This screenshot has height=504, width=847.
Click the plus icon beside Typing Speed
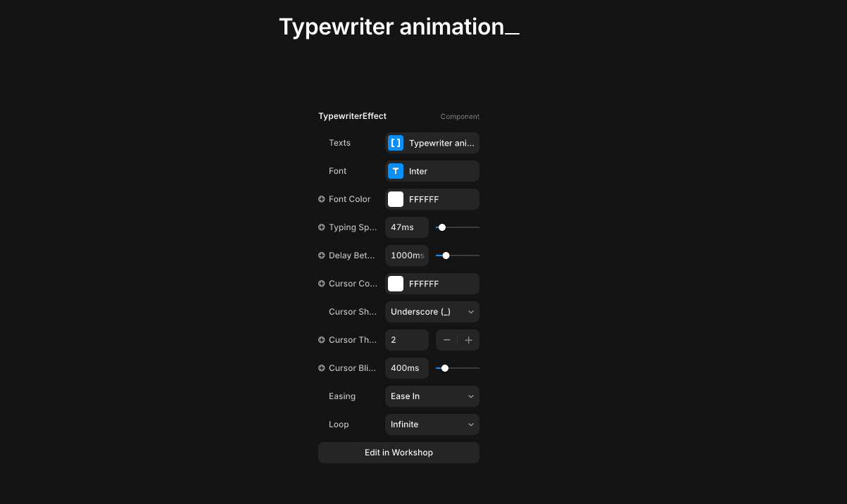pyautogui.click(x=322, y=227)
